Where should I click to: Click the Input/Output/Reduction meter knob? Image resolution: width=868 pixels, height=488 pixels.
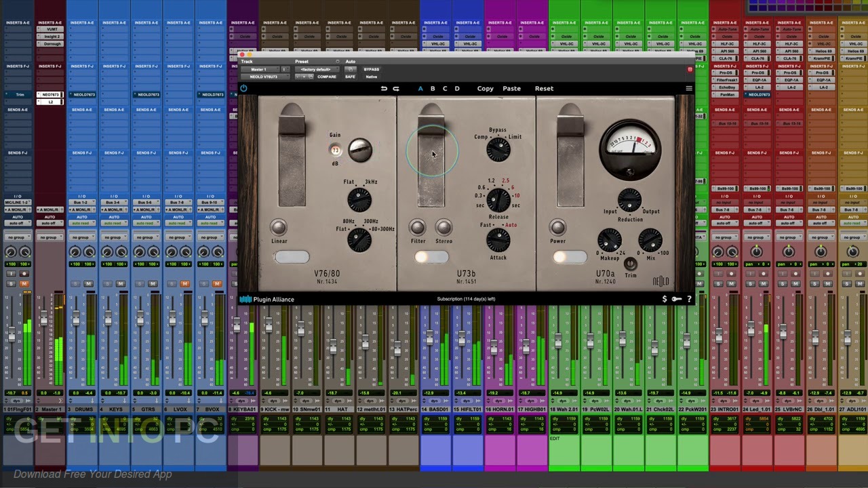(630, 200)
